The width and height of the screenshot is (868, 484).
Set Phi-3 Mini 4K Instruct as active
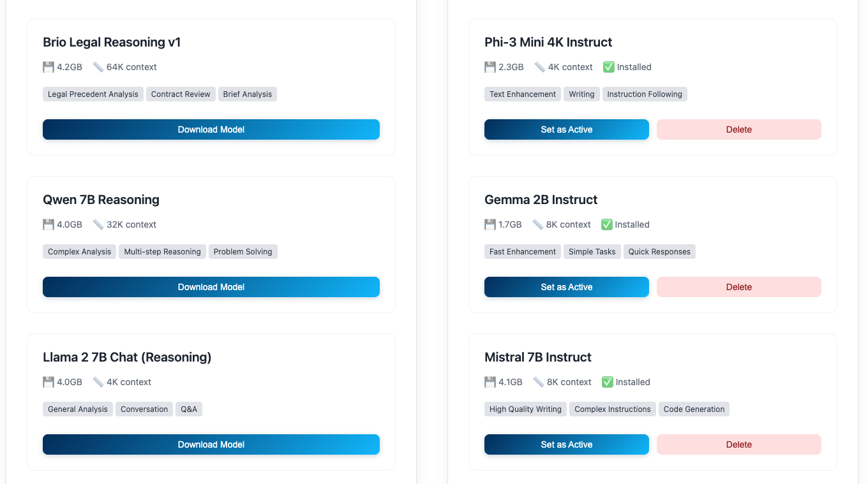pyautogui.click(x=566, y=129)
